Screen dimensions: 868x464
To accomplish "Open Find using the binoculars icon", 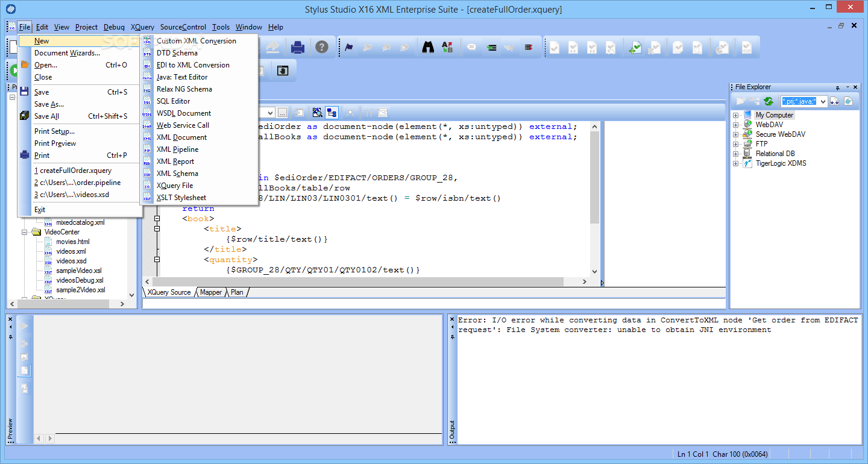I will click(428, 47).
